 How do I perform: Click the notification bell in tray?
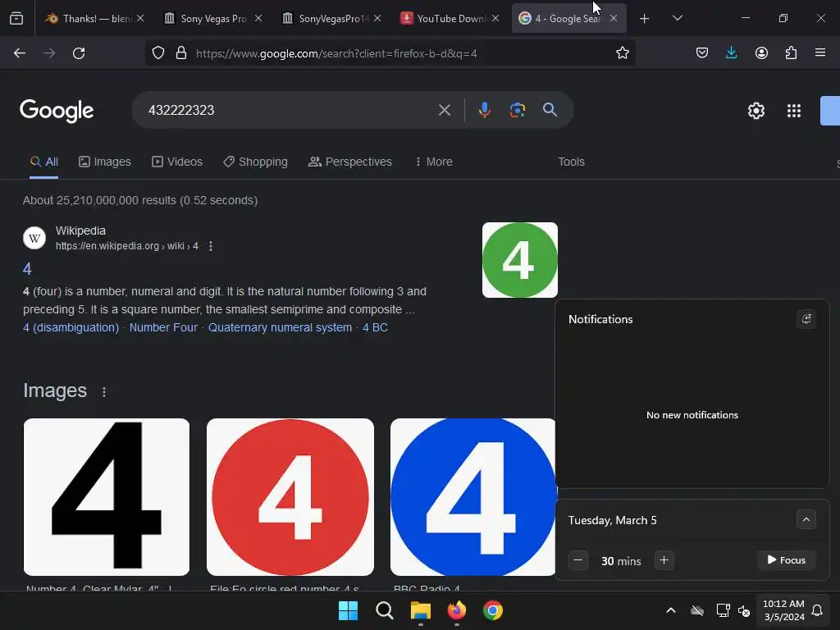[x=817, y=610]
